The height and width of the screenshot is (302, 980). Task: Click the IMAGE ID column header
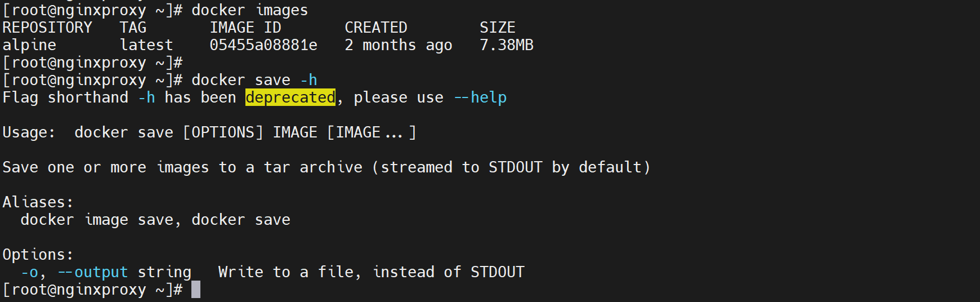245,28
